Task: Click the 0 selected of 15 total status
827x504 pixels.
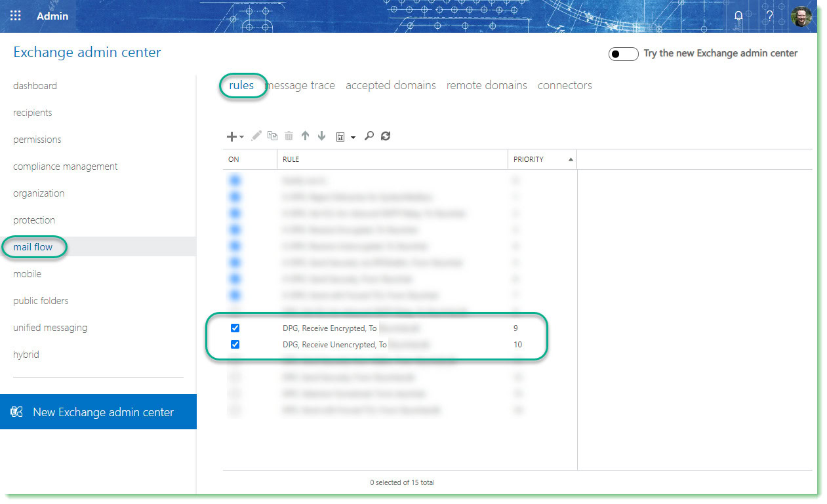Action: (x=402, y=482)
